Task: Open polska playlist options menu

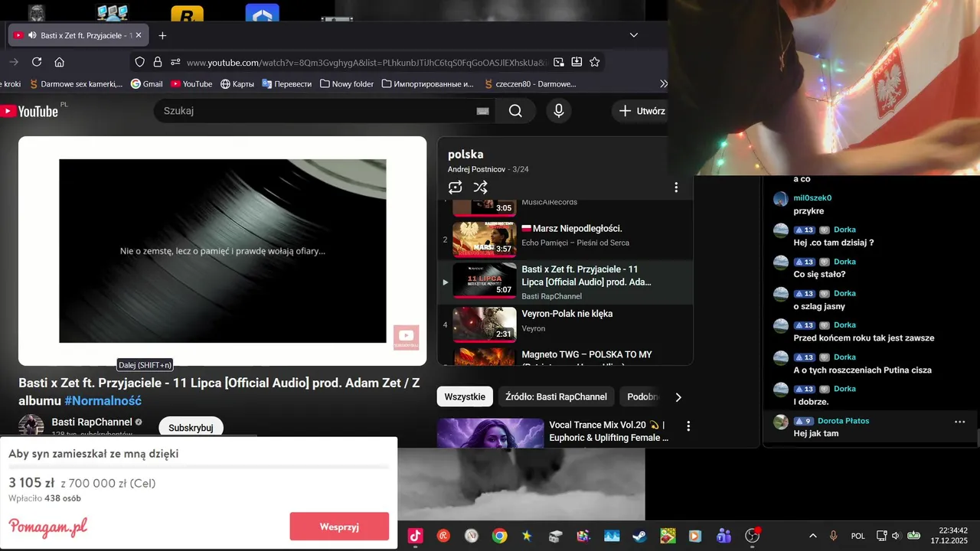Action: [676, 187]
